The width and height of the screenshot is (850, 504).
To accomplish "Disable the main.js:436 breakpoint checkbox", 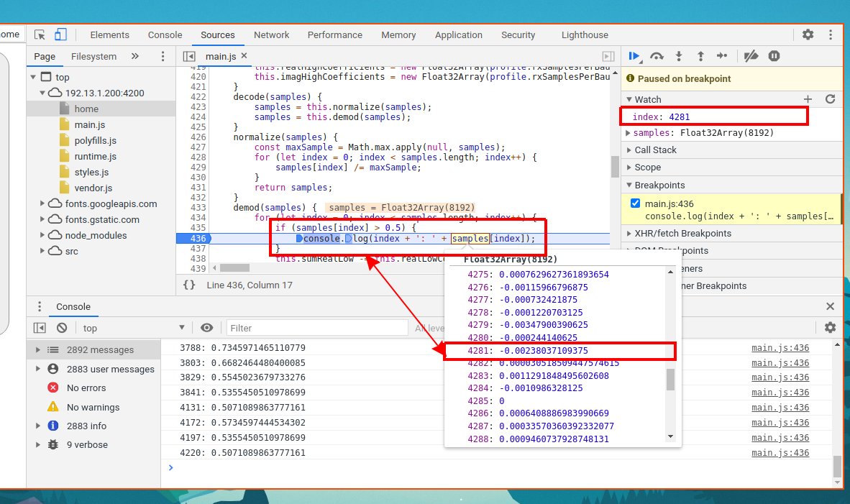I will [x=635, y=203].
